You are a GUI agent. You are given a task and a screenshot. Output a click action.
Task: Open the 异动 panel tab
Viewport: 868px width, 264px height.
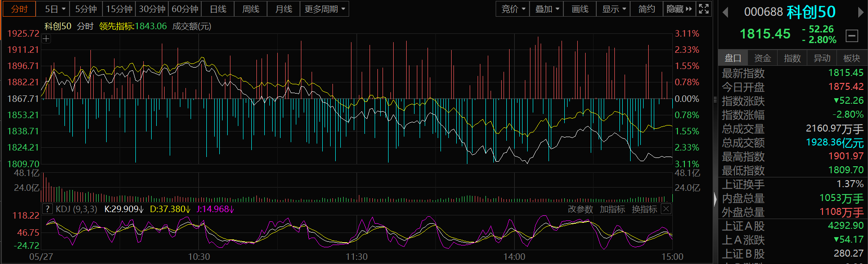tap(822, 58)
